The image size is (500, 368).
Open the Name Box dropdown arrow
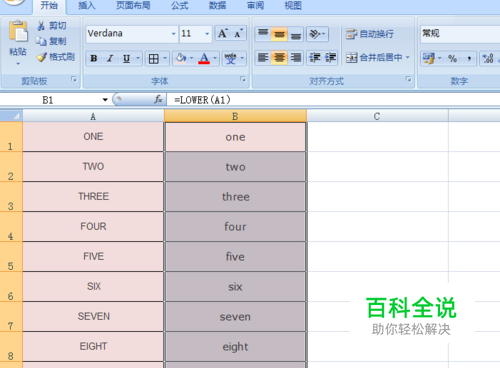pos(105,100)
